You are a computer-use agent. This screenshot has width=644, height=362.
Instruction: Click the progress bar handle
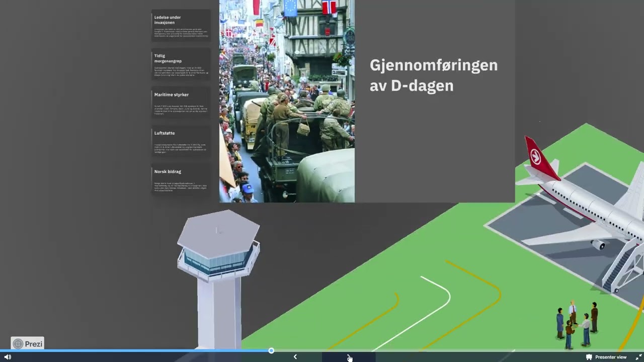click(271, 350)
